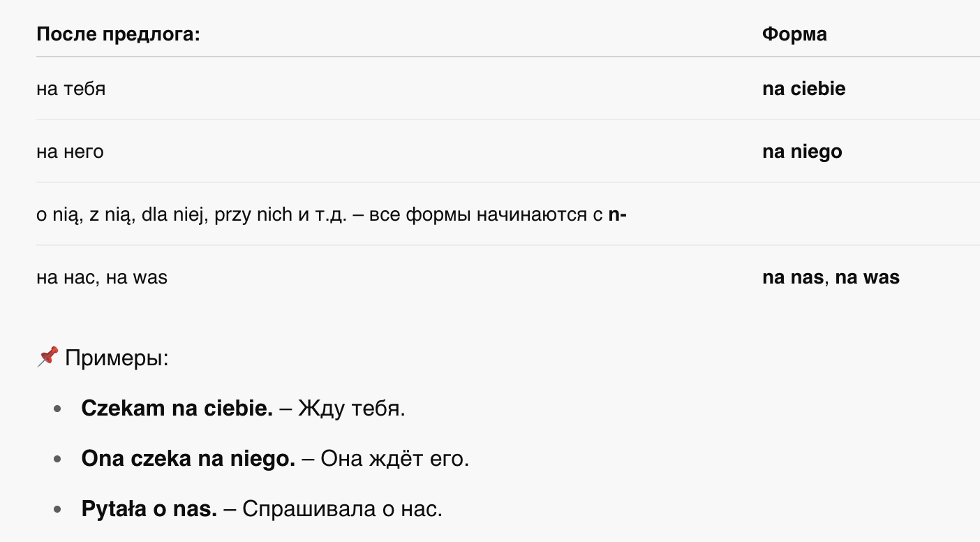Screen dimensions: 980x542
Task: Click the 'Примеры:' heading text
Action: pos(117,359)
